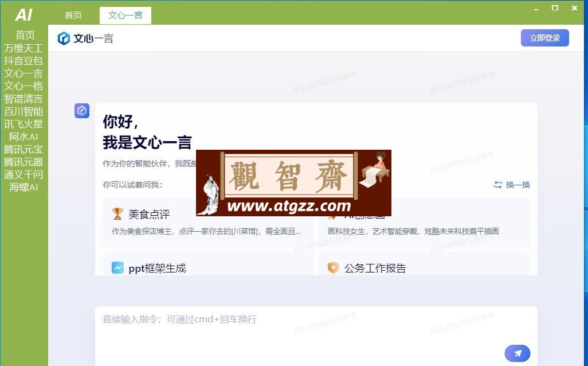Click the AI logo in the sidebar
Image resolution: width=588 pixels, height=366 pixels.
(x=23, y=15)
